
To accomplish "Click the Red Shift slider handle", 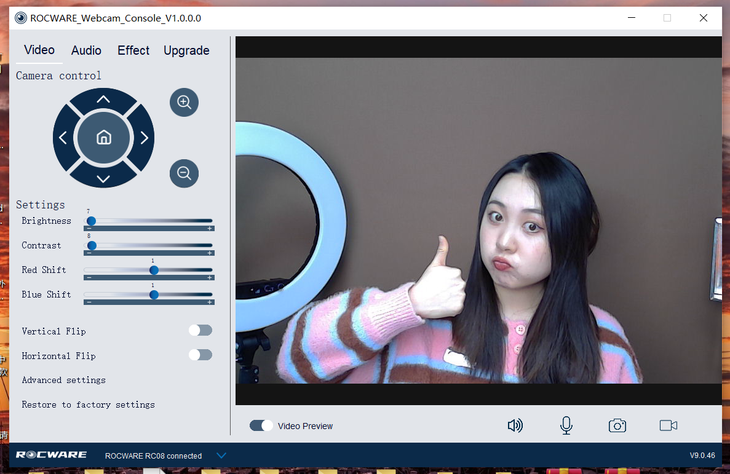I will coord(154,270).
